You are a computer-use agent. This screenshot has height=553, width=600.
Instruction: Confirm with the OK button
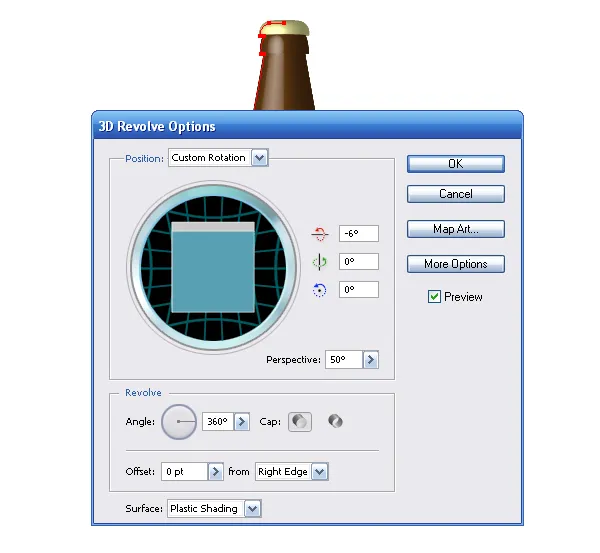tap(456, 164)
